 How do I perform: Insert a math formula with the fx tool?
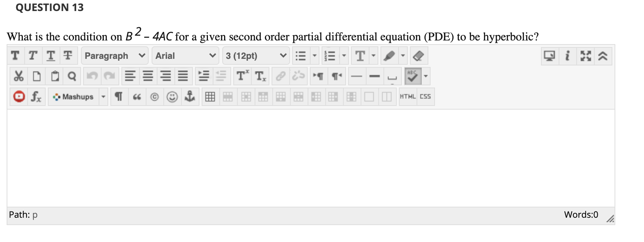pos(36,97)
